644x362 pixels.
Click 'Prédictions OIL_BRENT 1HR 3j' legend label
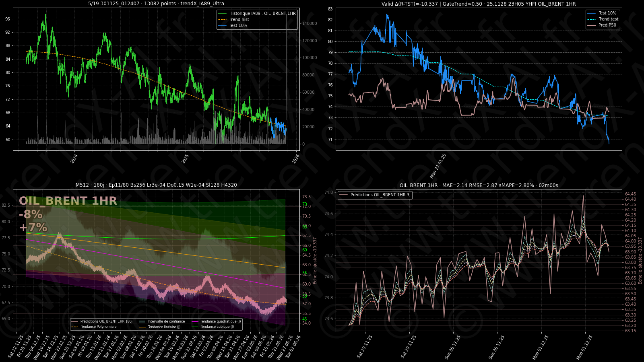click(x=380, y=195)
